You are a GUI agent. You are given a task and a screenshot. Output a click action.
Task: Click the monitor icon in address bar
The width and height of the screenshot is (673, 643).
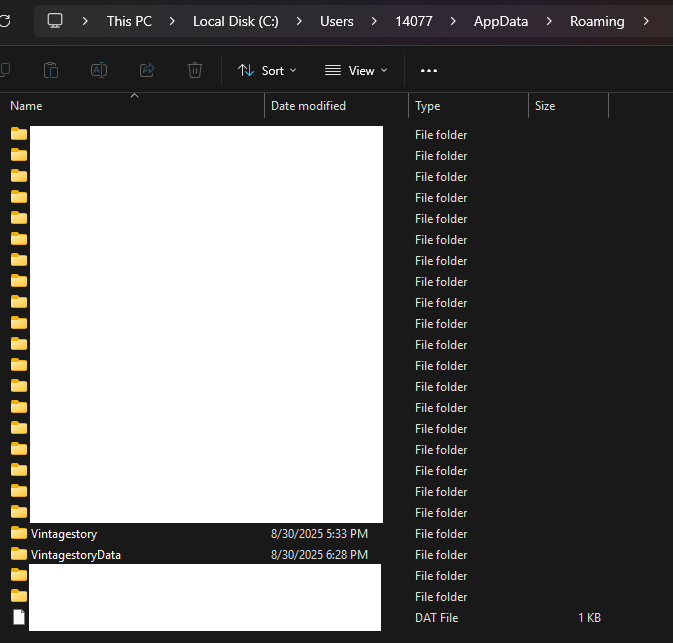click(55, 21)
